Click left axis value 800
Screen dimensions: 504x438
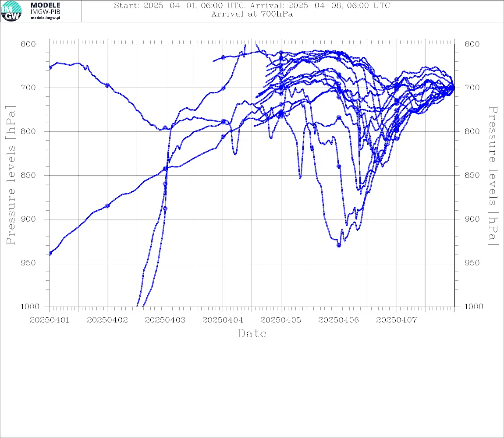28,131
